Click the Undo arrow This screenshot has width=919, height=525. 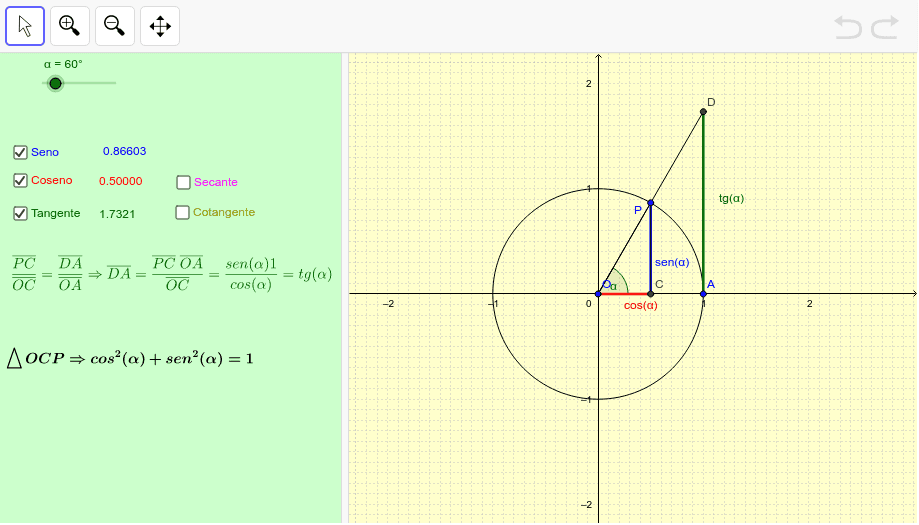(847, 27)
